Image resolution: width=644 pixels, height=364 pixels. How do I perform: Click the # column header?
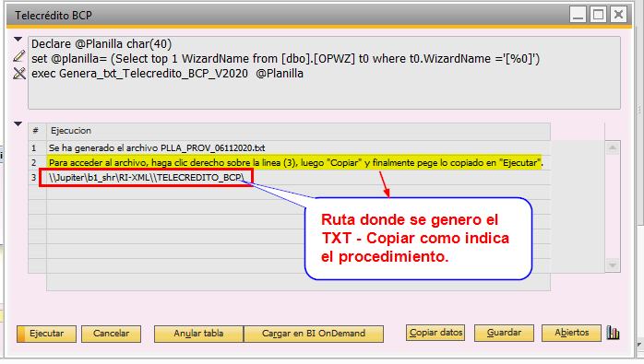pos(37,131)
